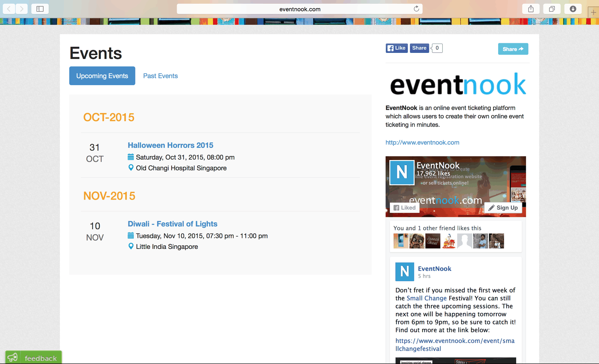Toggle the Liked button on Facebook widget
The image size is (599, 364).
click(x=405, y=208)
